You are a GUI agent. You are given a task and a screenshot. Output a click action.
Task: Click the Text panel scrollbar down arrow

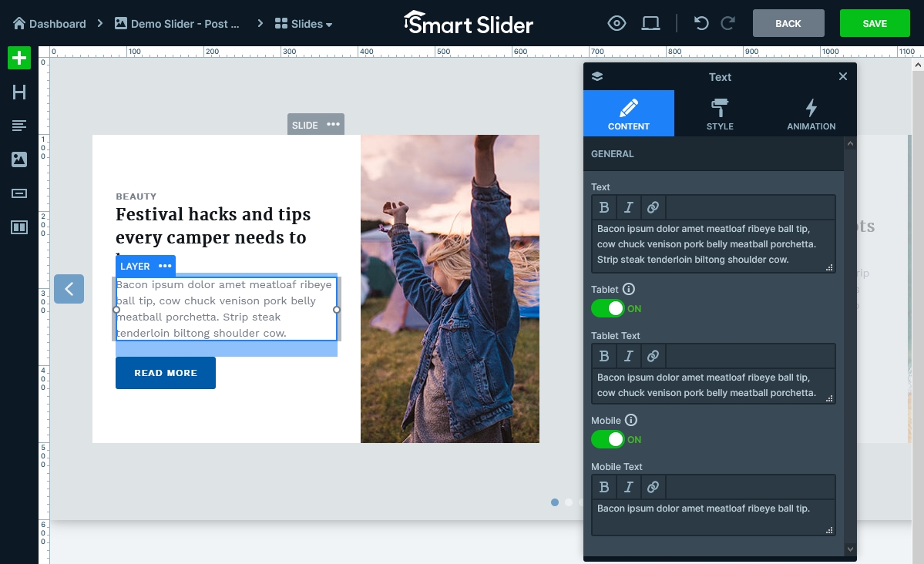(850, 549)
